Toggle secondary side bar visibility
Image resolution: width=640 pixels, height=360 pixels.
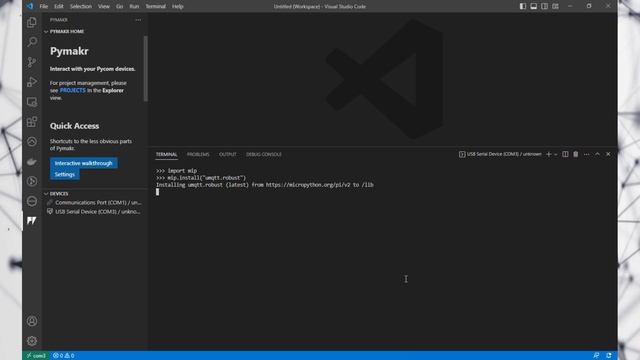tap(544, 6)
